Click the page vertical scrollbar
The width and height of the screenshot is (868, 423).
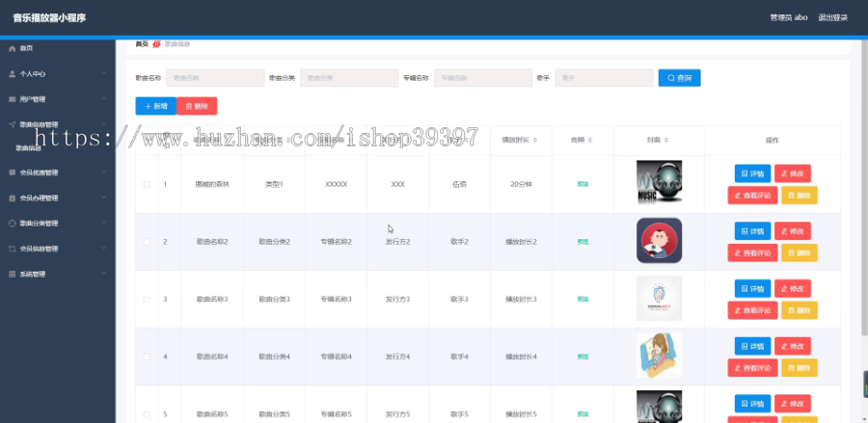[x=865, y=188]
